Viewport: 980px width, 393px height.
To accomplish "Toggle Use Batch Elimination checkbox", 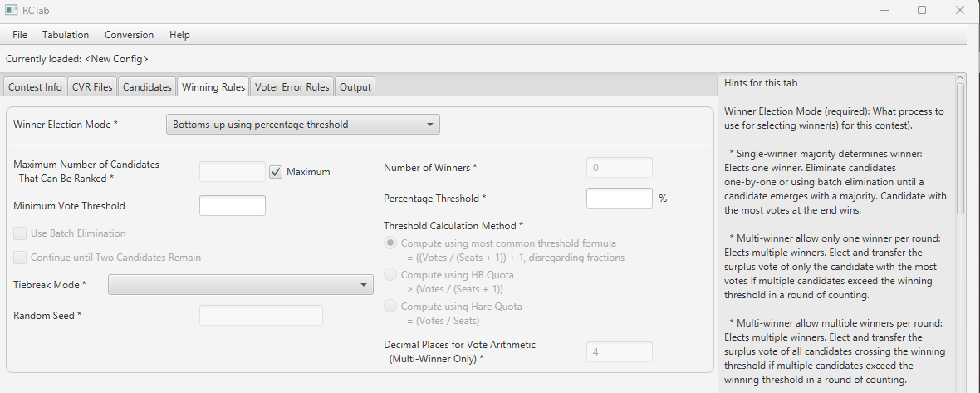I will tap(20, 233).
